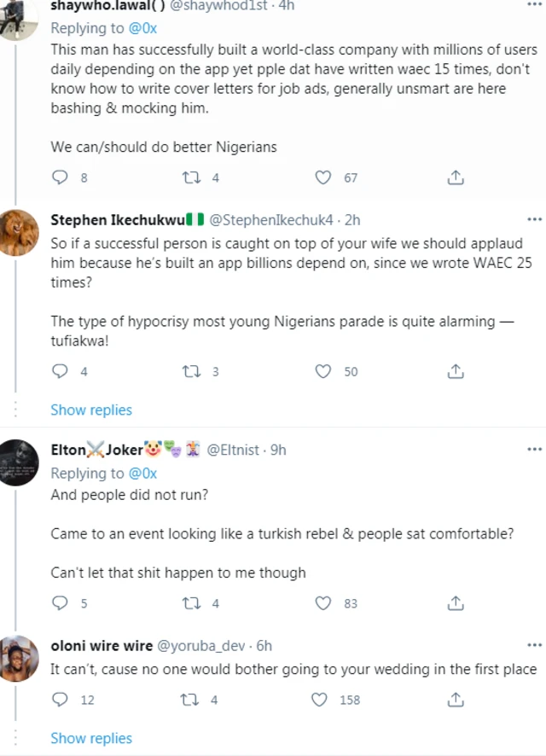The width and height of the screenshot is (546, 756).
Task: Share oloni wire wire's tweet
Action: (x=456, y=700)
